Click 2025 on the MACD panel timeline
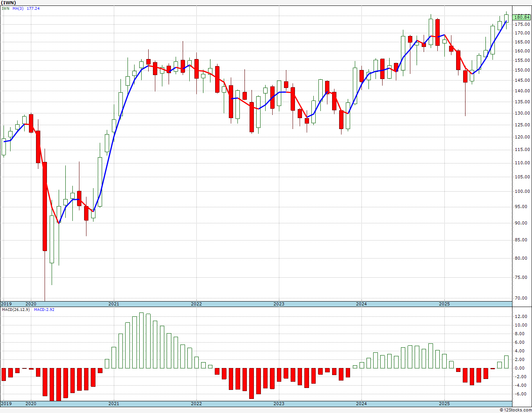The image size is (532, 413). (444, 404)
